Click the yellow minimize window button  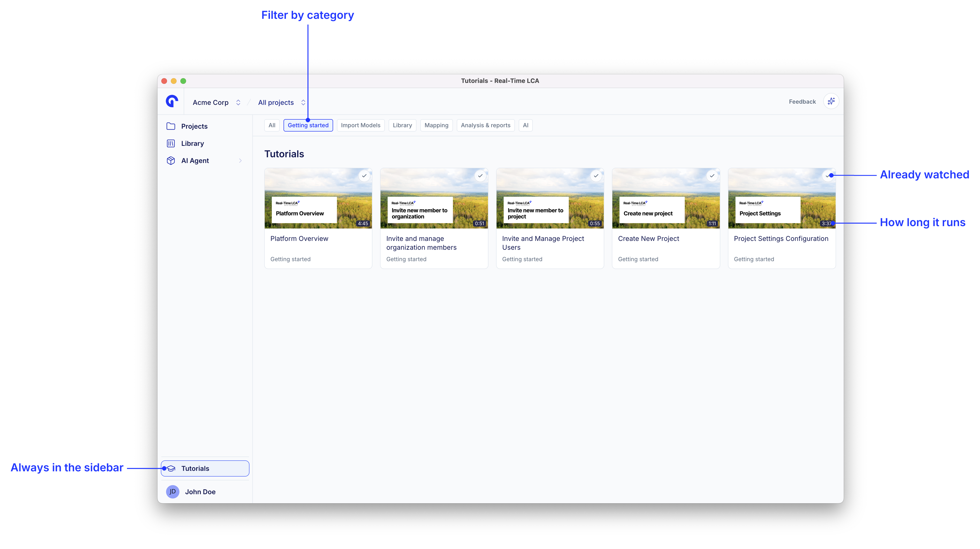(173, 81)
